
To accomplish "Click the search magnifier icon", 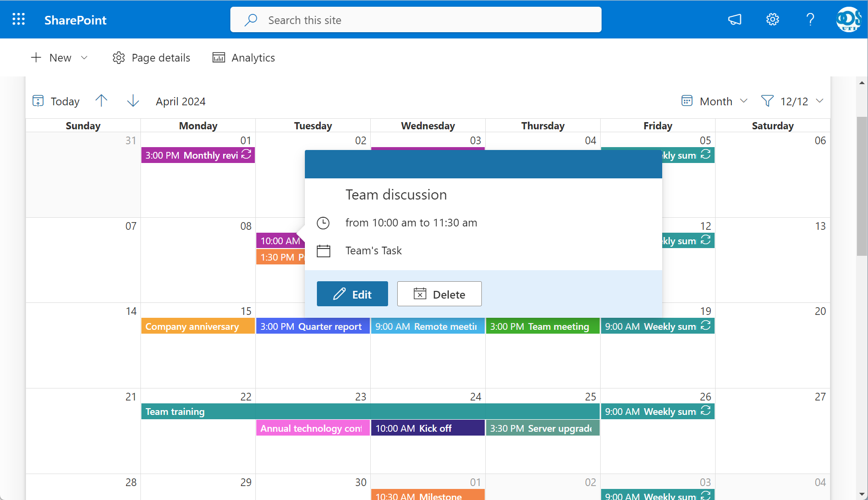I will click(251, 20).
